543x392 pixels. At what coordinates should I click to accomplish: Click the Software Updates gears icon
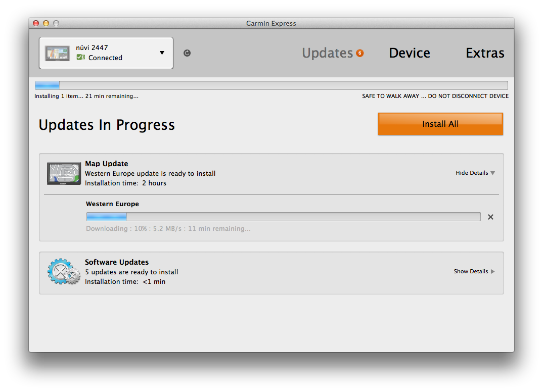[x=64, y=272]
